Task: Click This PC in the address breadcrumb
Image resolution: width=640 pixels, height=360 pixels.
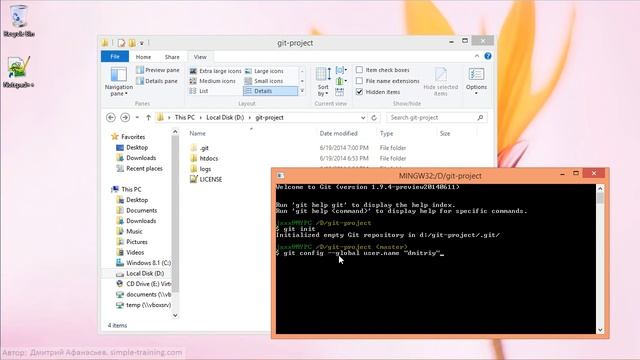Action: coord(184,118)
